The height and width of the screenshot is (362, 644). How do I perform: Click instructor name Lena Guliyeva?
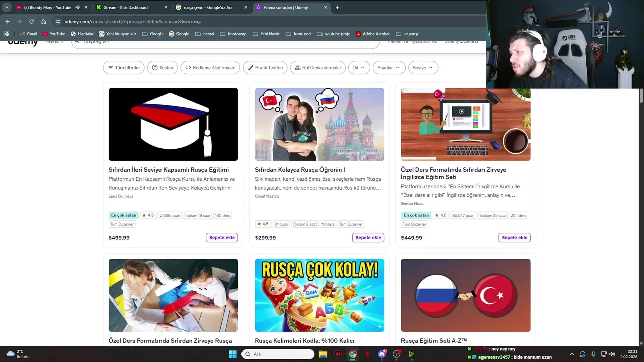click(121, 196)
